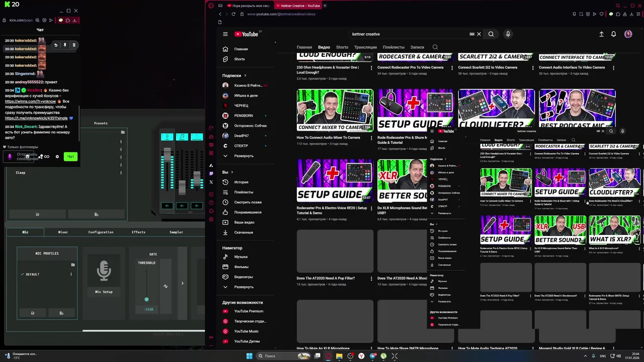Switch to the Sampler tab in GoXLR app
Screen dimensions: 644x362
tap(176, 232)
